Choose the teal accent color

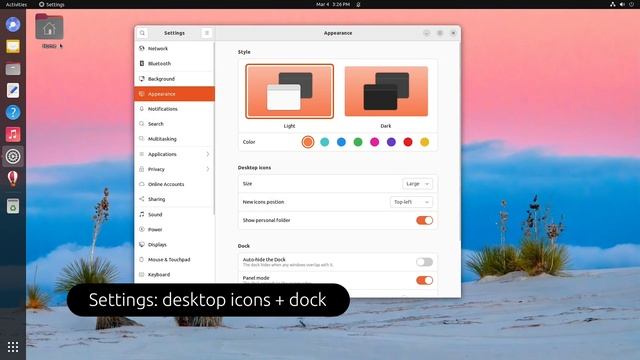[x=325, y=142]
